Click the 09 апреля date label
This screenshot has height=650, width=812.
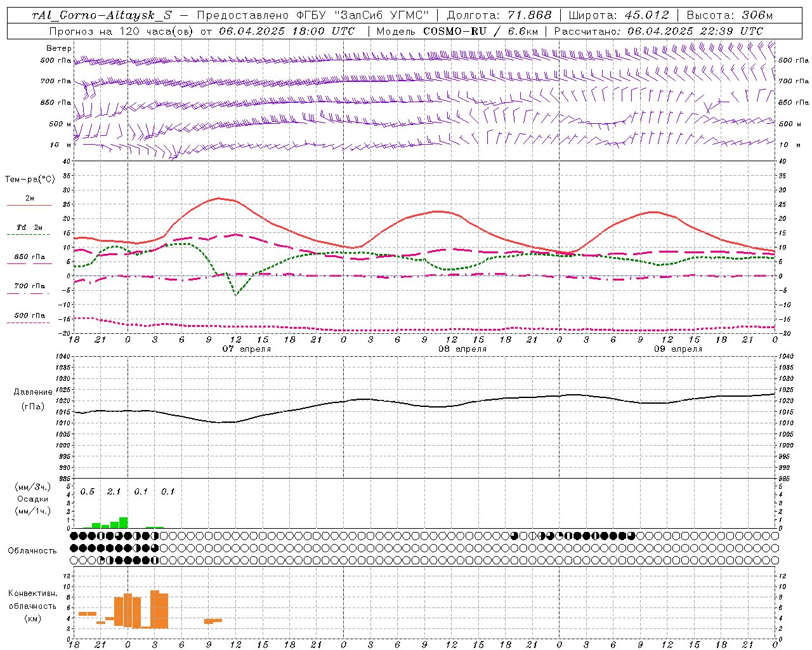tap(678, 349)
